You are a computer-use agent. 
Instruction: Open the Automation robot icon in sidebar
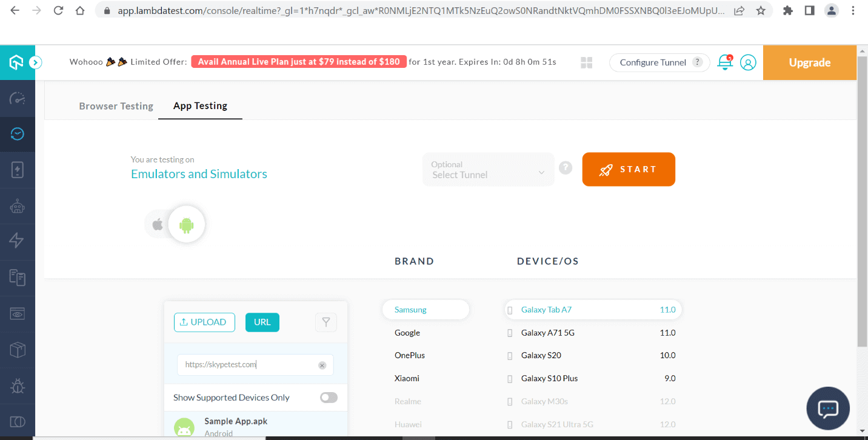point(17,205)
